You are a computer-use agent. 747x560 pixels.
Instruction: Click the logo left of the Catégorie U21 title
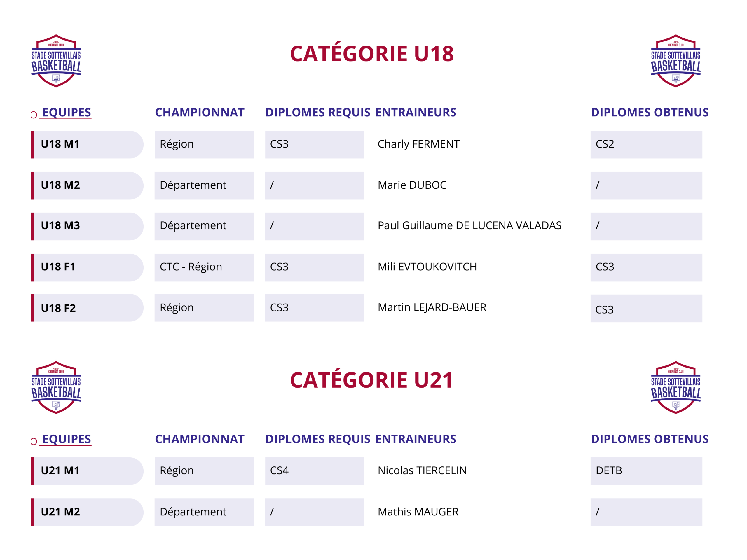(x=56, y=387)
